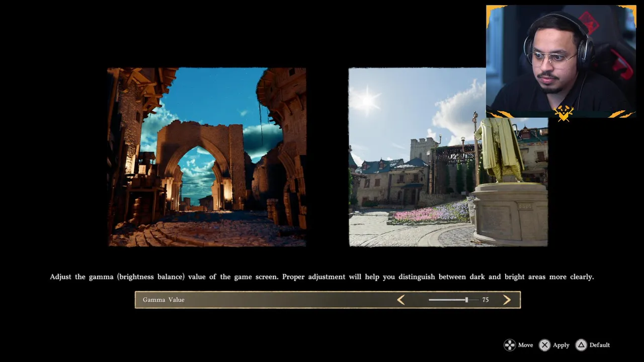Viewport: 644px width, 362px height.
Task: Click the D-pad Move icon
Action: [x=510, y=345]
